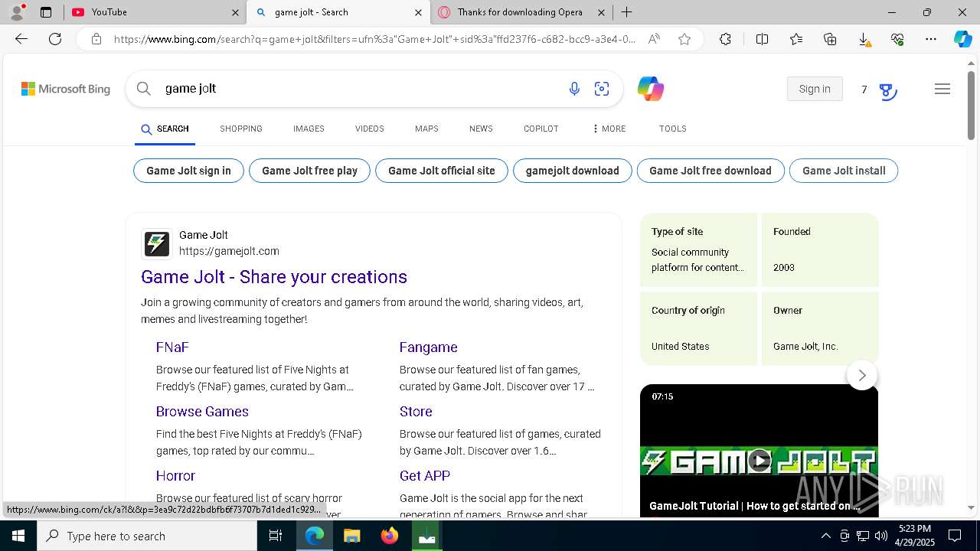Open the Collections icon
Viewport: 980px width, 551px height.
click(830, 39)
